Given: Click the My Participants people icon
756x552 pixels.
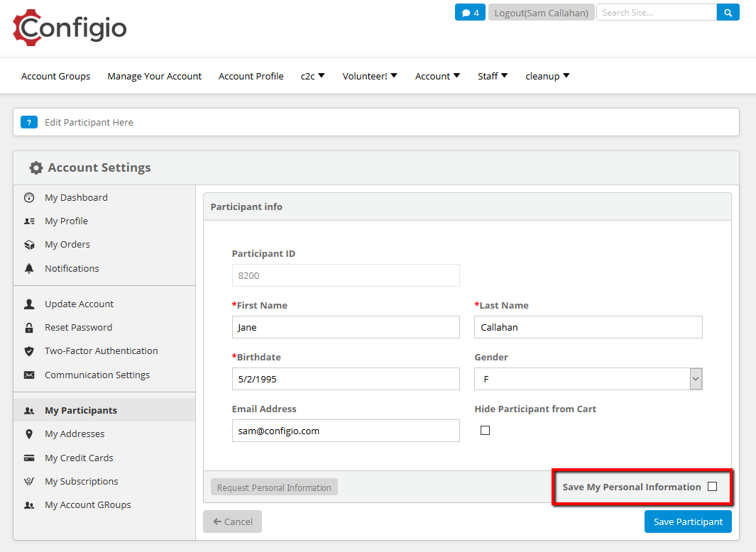Looking at the screenshot, I should click(29, 411).
